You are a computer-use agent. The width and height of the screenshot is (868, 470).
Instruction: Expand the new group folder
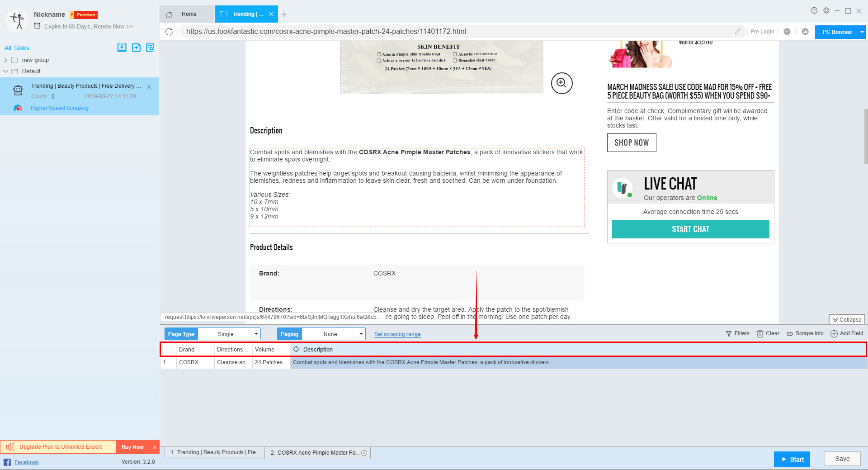(x=5, y=60)
